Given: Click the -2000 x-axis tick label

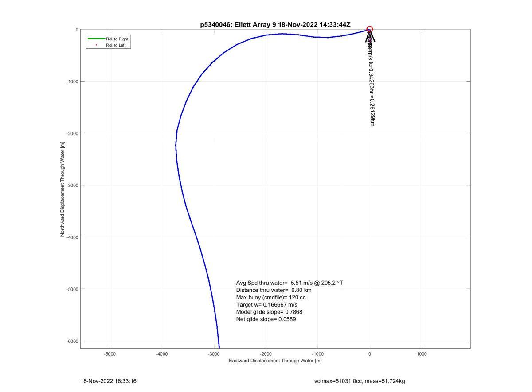Looking at the screenshot, I should (x=266, y=354).
